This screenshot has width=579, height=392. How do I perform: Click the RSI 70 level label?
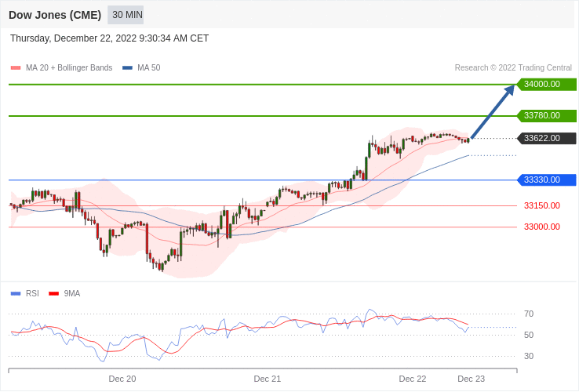pos(529,314)
